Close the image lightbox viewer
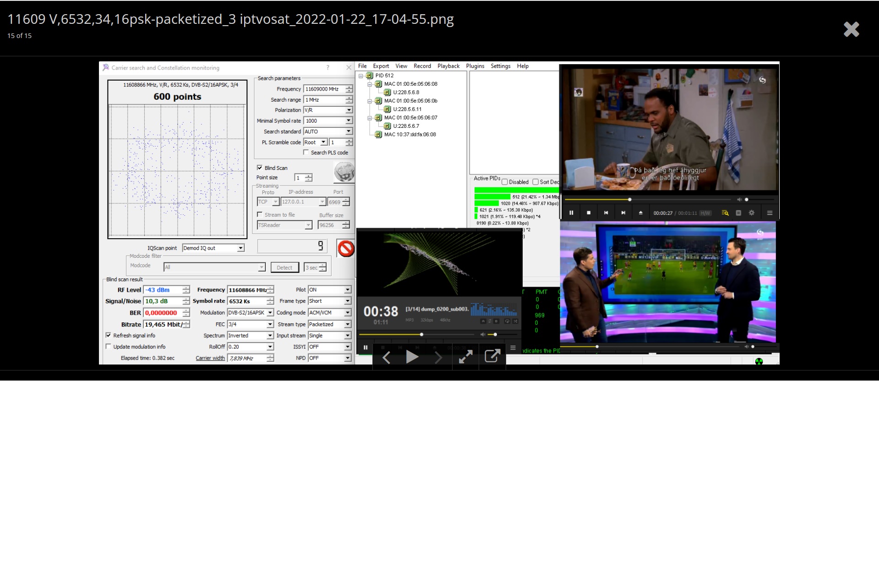The width and height of the screenshot is (879, 588). pos(851,29)
